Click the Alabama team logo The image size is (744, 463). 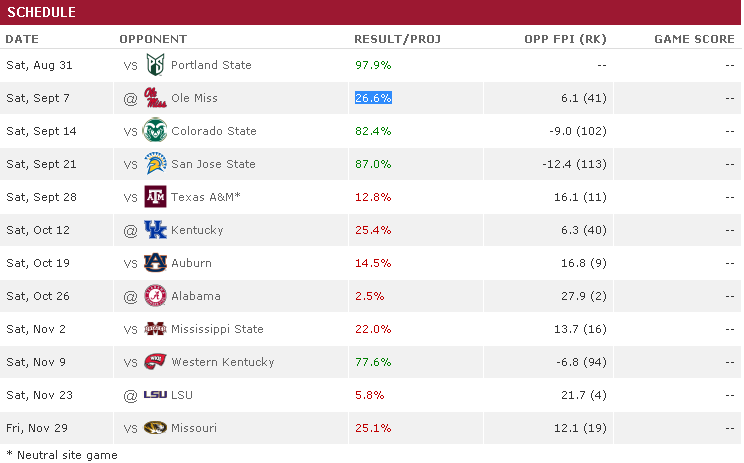(155, 296)
